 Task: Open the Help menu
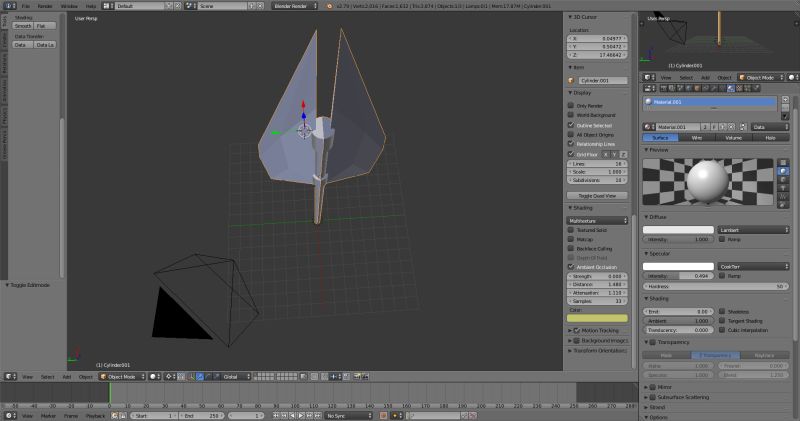[90, 6]
